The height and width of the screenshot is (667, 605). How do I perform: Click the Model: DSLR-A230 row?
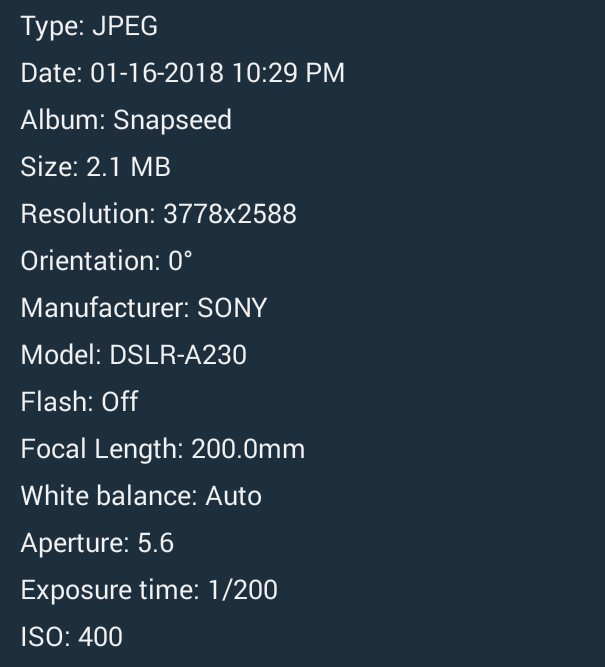[134, 355]
